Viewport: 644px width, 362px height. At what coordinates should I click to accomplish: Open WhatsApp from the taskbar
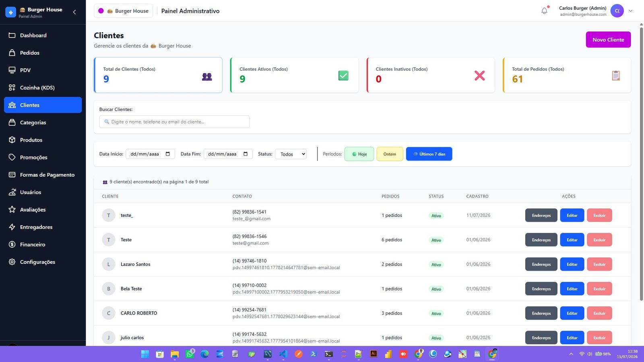tap(190, 354)
